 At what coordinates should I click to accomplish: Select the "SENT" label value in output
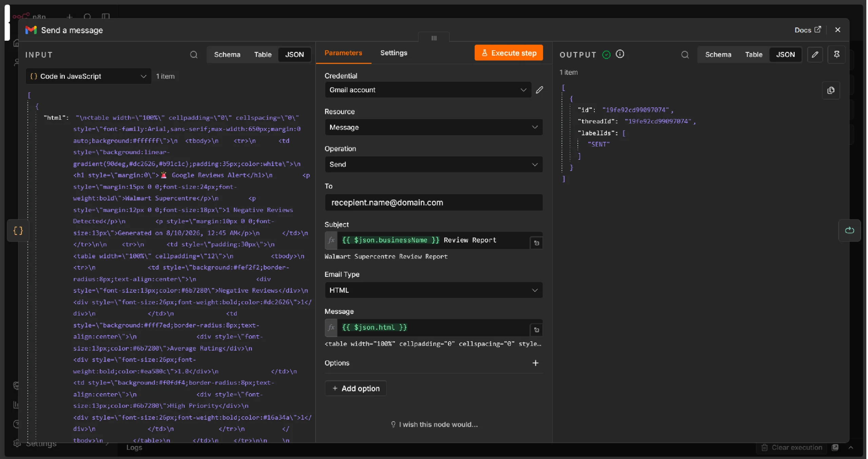coord(598,145)
